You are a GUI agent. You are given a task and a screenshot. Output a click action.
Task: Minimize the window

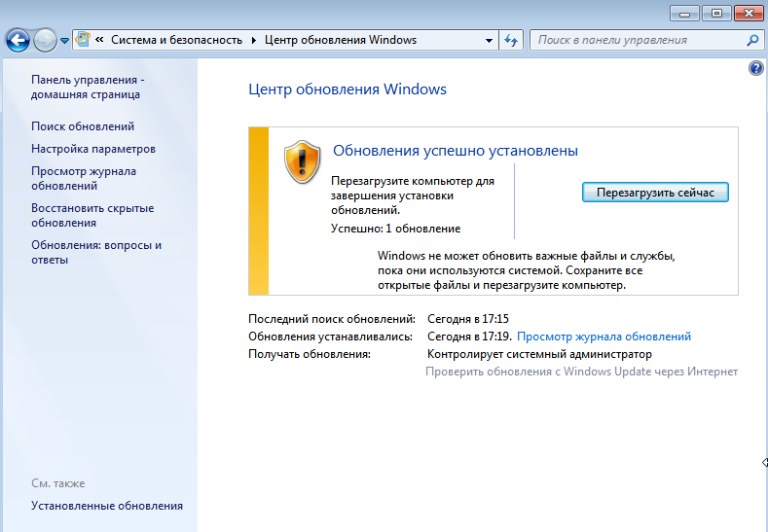[x=684, y=14]
